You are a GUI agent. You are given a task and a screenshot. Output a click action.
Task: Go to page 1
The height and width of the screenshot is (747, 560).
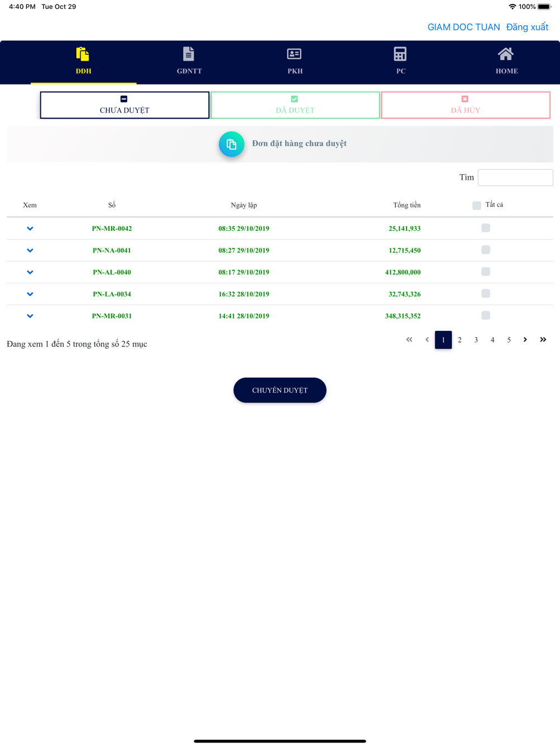[x=444, y=340]
